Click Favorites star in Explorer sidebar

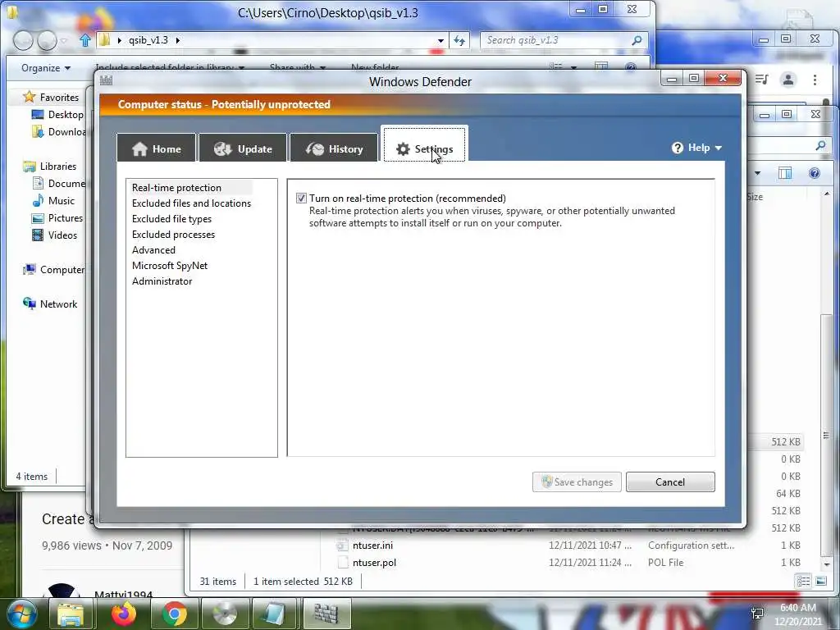29,97
